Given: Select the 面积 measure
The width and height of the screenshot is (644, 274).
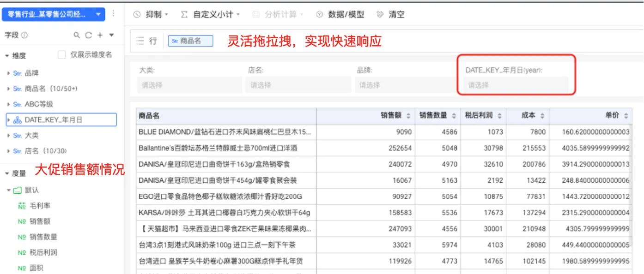Looking at the screenshot, I should pos(36,268).
